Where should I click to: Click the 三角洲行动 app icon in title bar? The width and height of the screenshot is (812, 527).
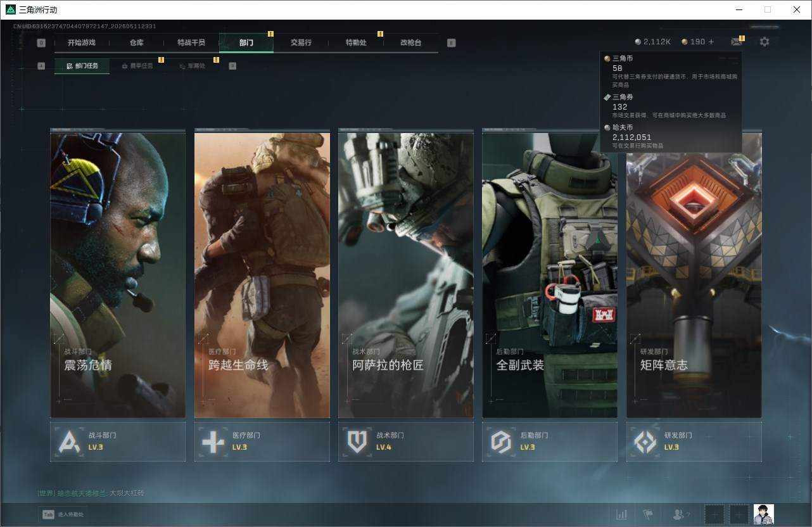(10, 10)
